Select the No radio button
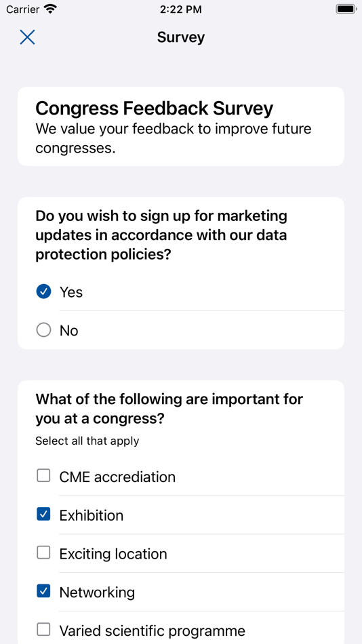This screenshot has width=362, height=644. pyautogui.click(x=43, y=330)
